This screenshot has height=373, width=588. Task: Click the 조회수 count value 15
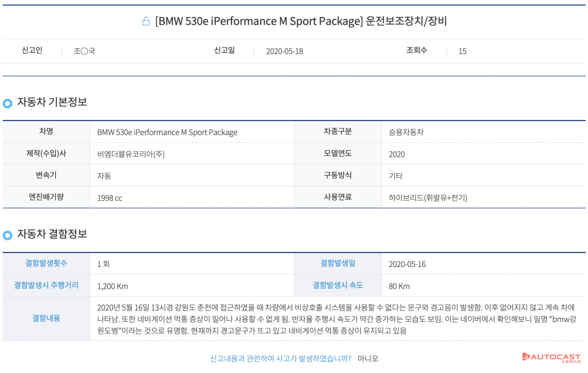click(x=463, y=51)
